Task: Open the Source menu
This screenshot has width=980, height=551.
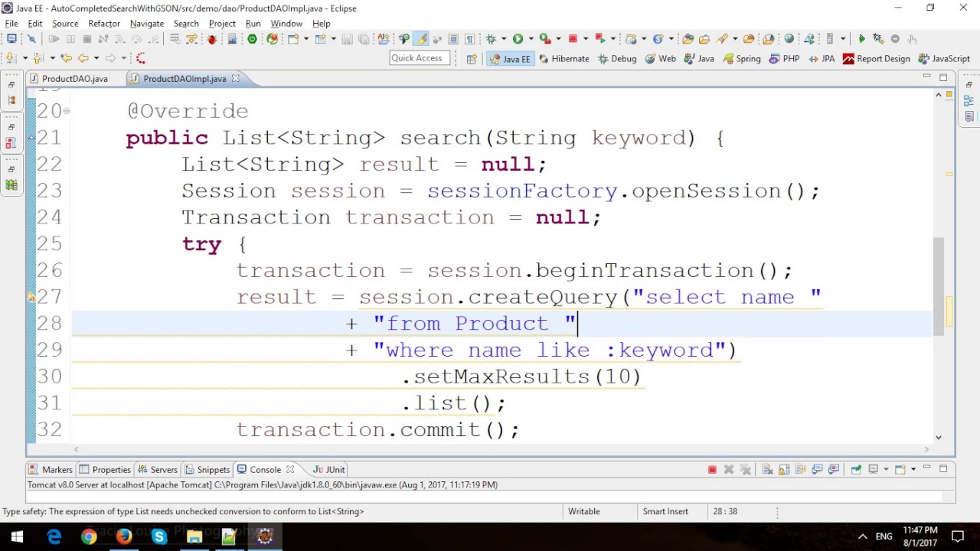Action: click(x=65, y=24)
